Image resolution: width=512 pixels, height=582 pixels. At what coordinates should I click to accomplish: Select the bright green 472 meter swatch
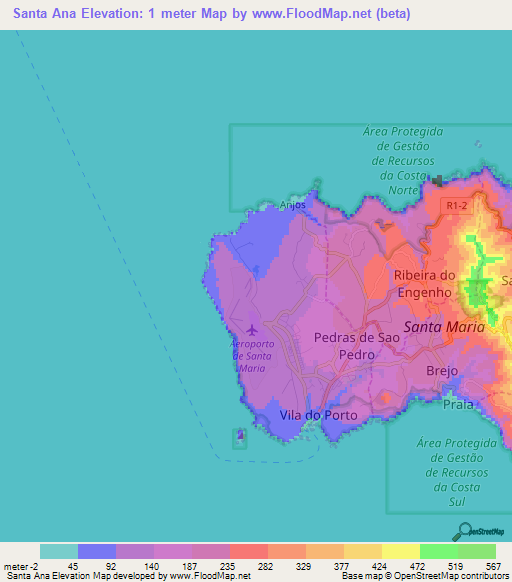tap(439, 551)
